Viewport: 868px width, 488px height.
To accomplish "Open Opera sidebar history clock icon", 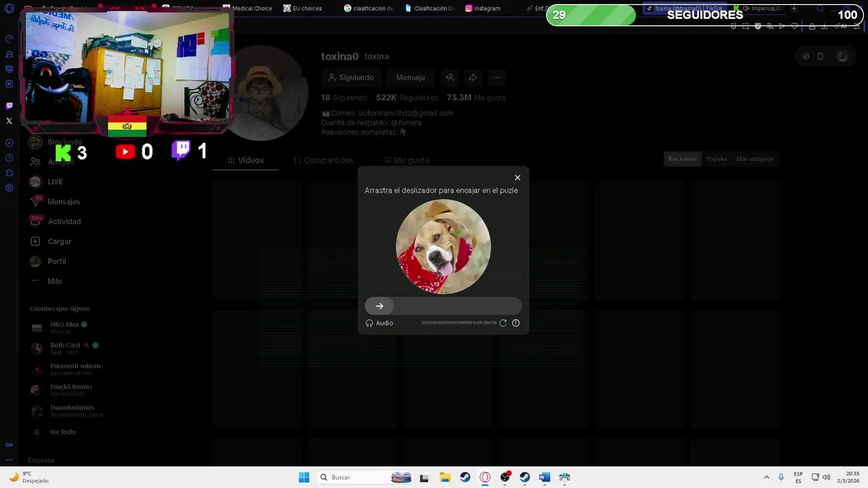I will point(9,158).
